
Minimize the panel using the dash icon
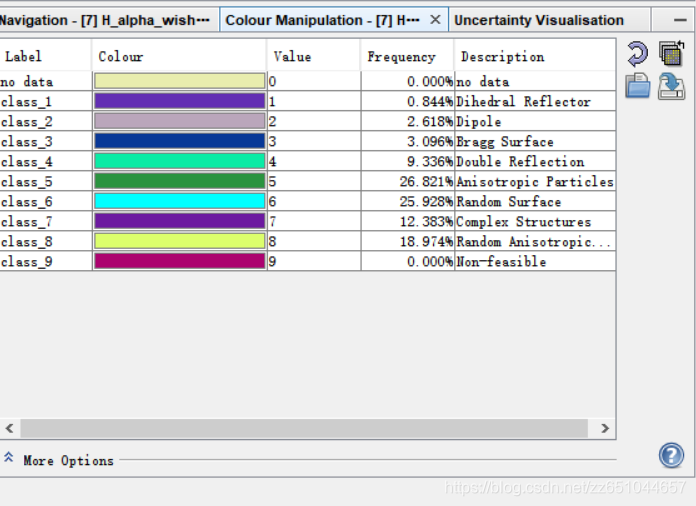680,20
